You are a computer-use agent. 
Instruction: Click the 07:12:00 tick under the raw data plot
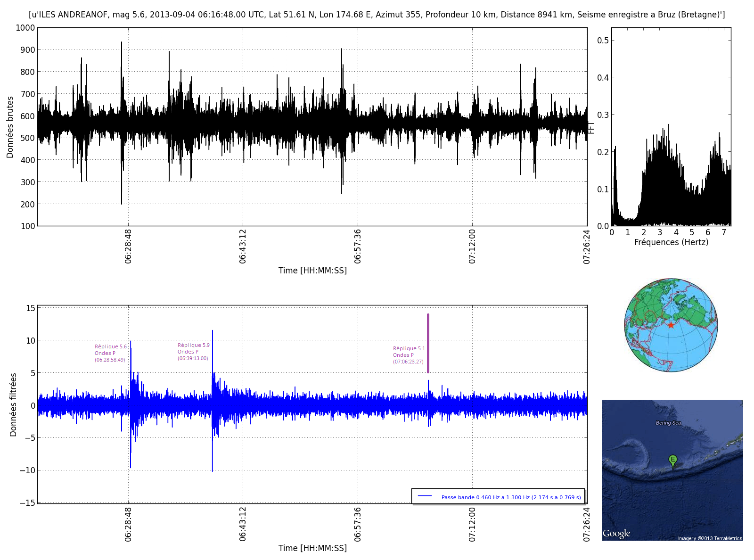point(472,246)
